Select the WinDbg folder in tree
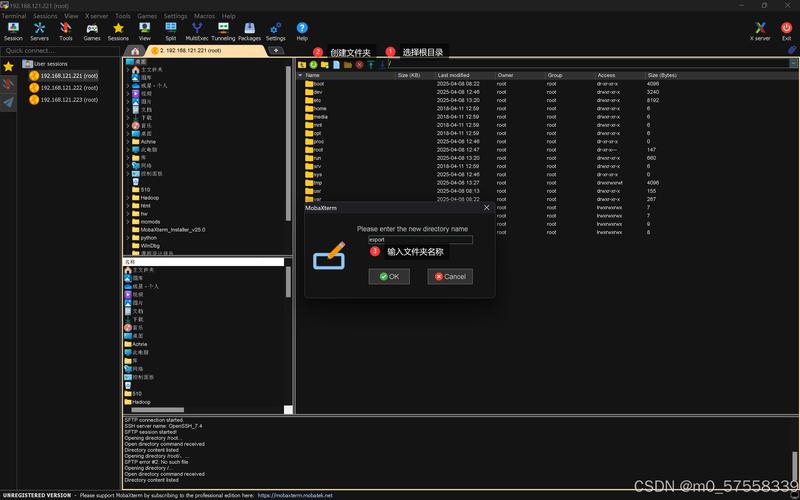 click(145, 245)
